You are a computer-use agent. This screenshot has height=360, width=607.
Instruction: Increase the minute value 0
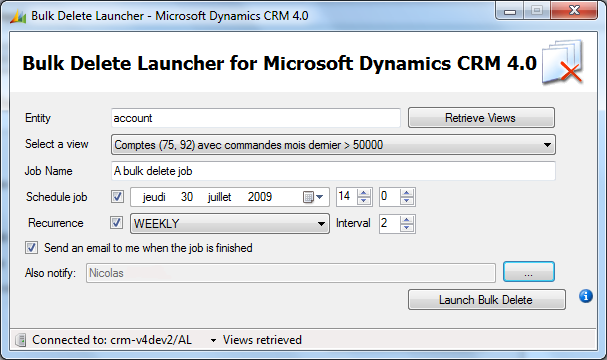point(406,192)
